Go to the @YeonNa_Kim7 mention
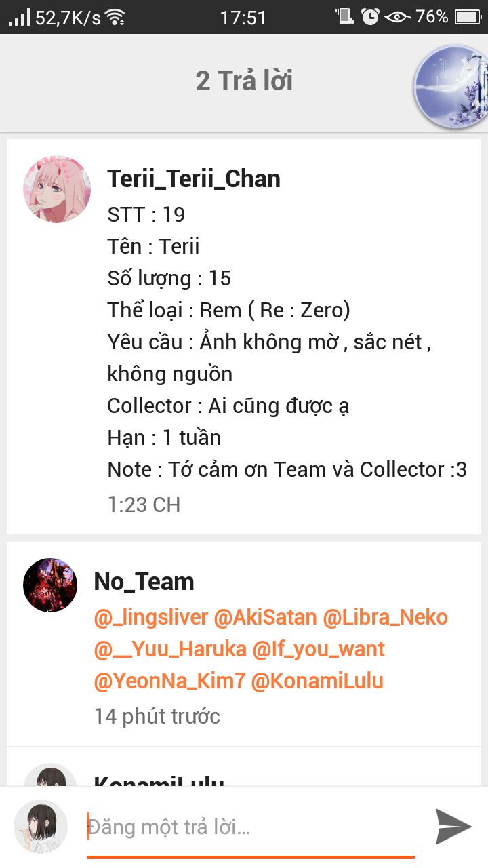The image size is (488, 868). (169, 682)
